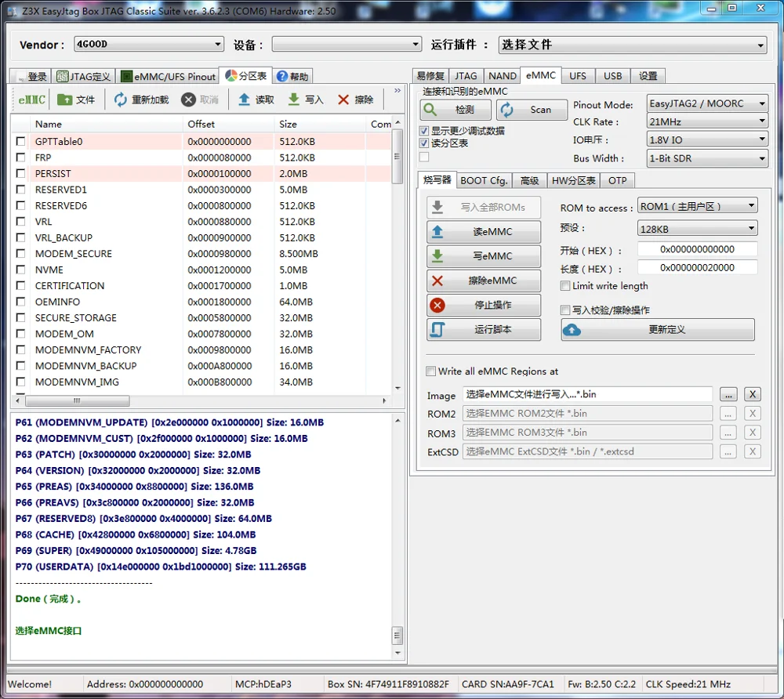This screenshot has height=699, width=784.
Task: Check Write all eMMC Regions at
Action: pyautogui.click(x=430, y=371)
